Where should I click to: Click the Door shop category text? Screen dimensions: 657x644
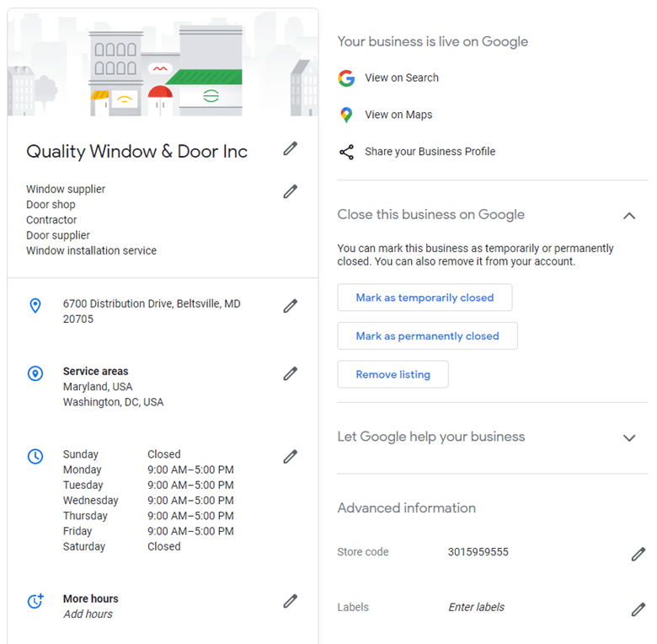51,205
